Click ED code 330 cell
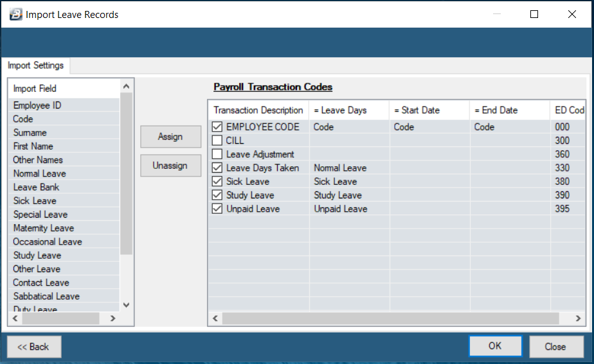Screen dimensions: 594x364 pyautogui.click(x=568, y=168)
